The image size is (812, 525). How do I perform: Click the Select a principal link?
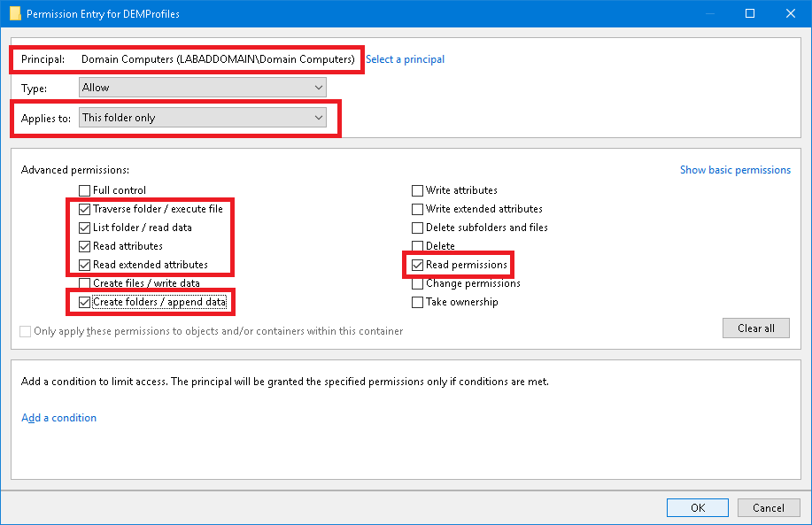click(x=405, y=59)
